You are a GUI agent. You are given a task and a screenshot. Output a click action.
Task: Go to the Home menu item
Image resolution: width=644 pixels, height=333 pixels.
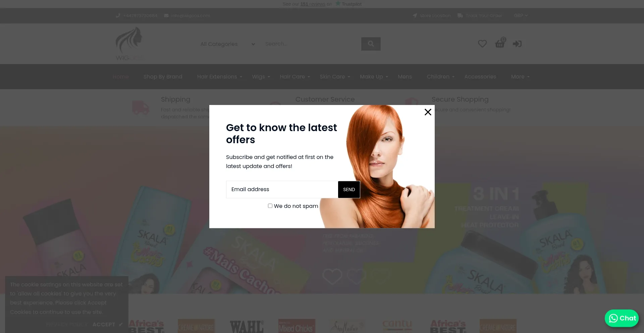click(120, 77)
